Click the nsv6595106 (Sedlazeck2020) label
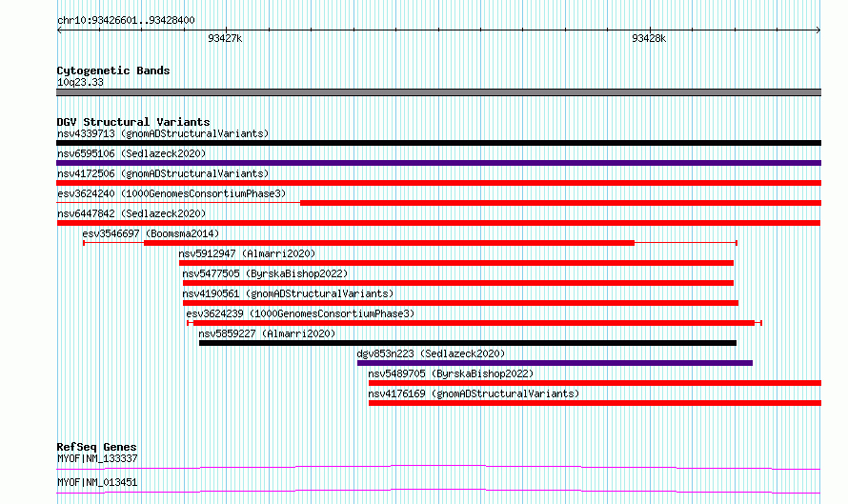The height and width of the screenshot is (504, 848). pyautogui.click(x=131, y=153)
